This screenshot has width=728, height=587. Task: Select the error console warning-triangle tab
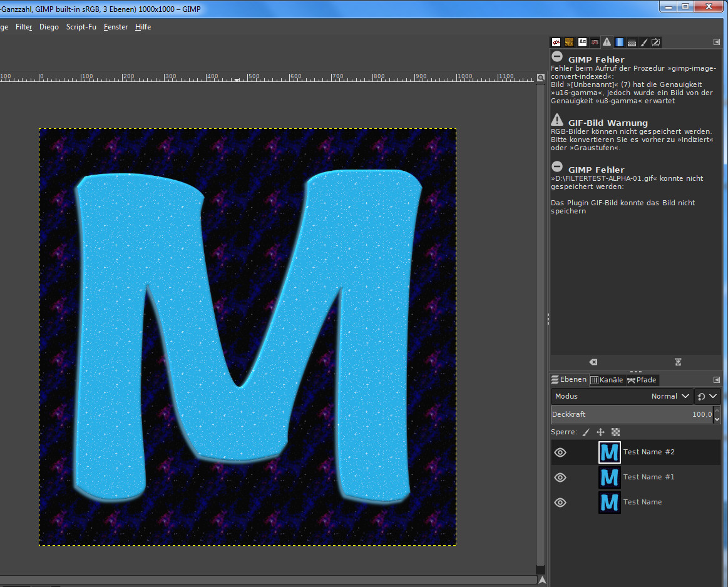607,42
